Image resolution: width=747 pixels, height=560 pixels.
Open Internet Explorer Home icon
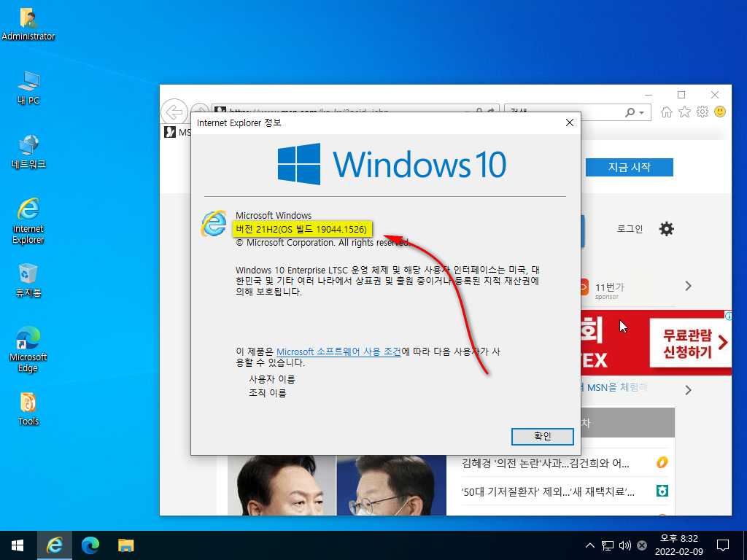point(667,112)
